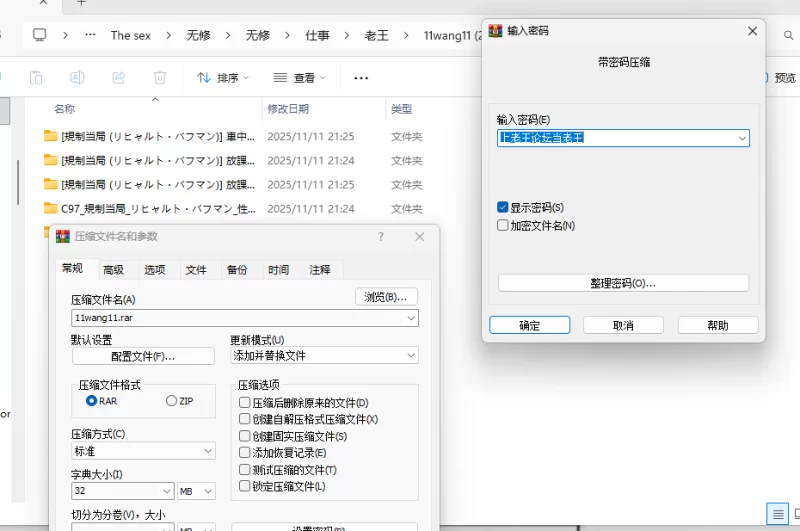Open the 排序 sort menu
The height and width of the screenshot is (531, 800).
(222, 77)
